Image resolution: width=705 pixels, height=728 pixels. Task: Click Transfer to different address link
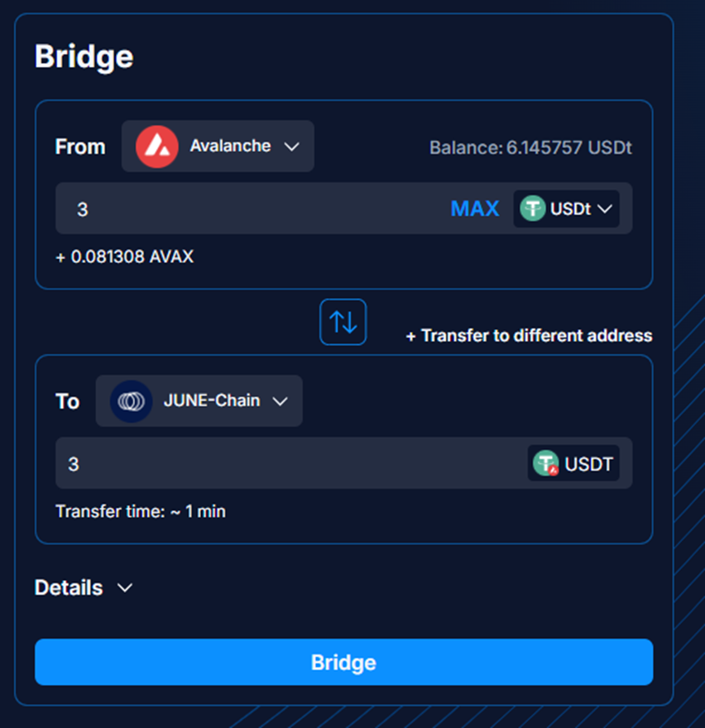[529, 336]
